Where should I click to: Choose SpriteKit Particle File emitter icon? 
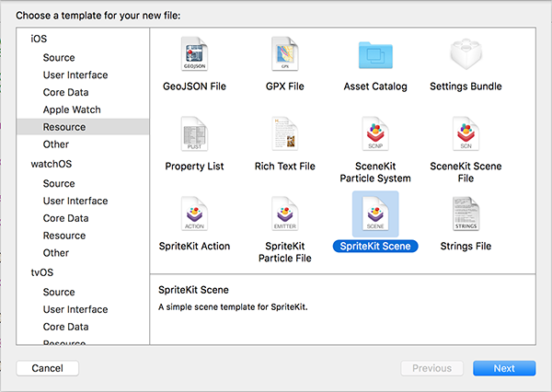tap(285, 213)
